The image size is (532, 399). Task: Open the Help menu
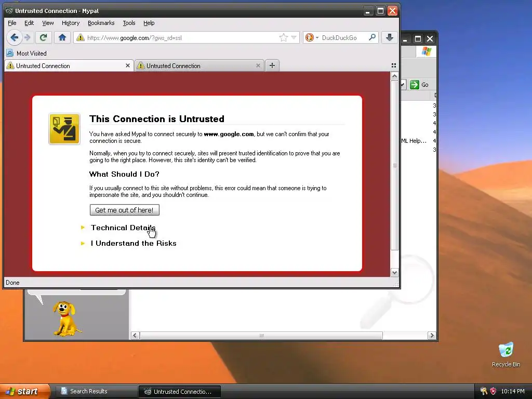point(149,23)
